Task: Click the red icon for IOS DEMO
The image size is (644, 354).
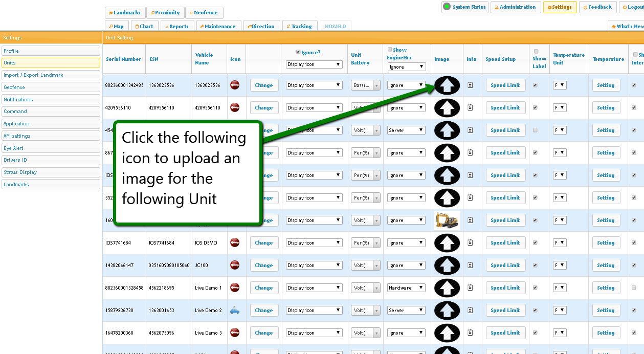Action: tap(235, 243)
